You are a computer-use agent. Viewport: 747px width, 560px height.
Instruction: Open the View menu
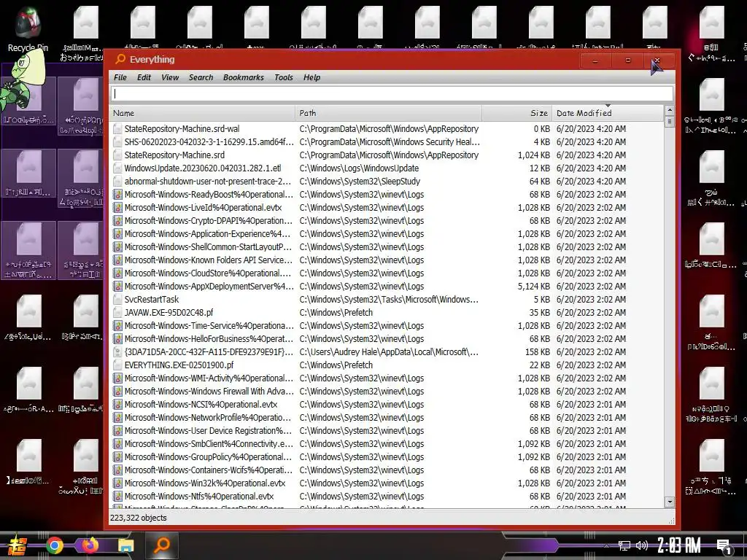tap(169, 77)
